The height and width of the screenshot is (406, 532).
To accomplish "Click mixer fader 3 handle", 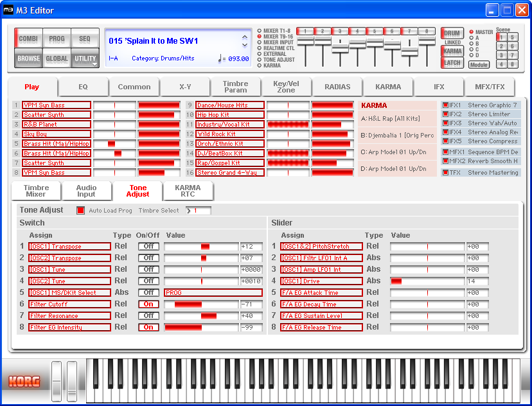I will [x=340, y=48].
